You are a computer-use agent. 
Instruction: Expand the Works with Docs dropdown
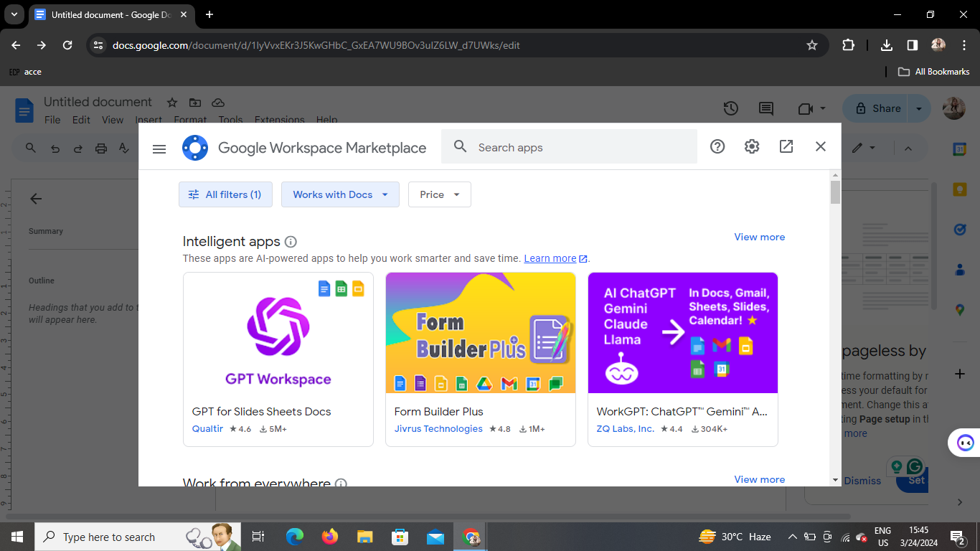pos(340,194)
